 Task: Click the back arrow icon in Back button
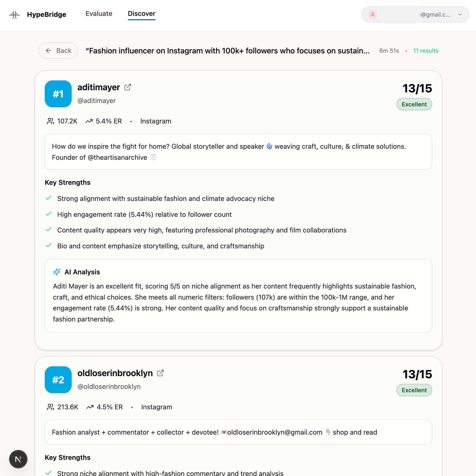pyautogui.click(x=48, y=50)
